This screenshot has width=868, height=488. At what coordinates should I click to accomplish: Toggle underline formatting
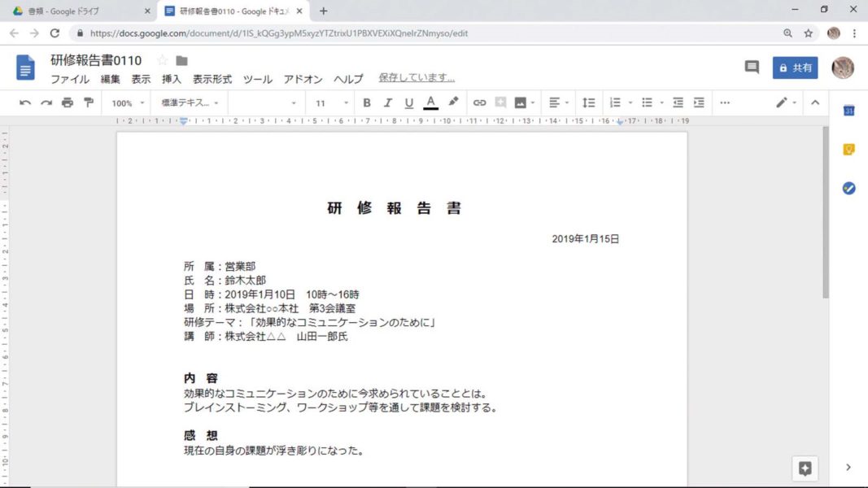[409, 103]
